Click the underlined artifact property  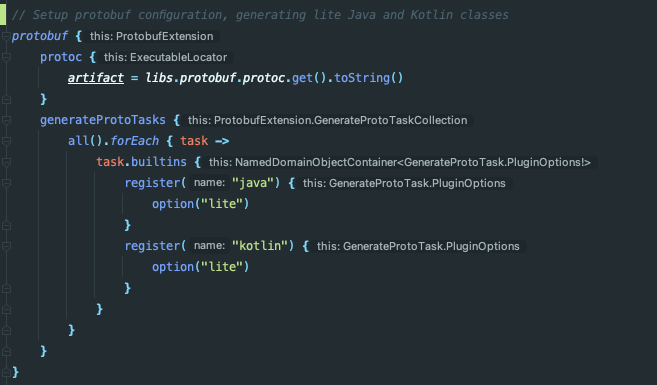[96, 78]
